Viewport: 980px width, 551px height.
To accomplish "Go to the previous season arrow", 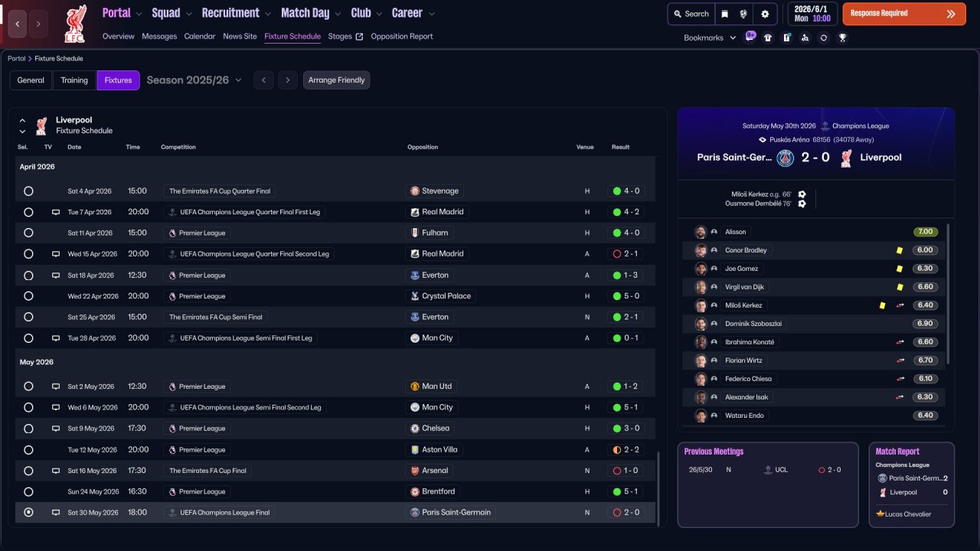I will [x=263, y=80].
